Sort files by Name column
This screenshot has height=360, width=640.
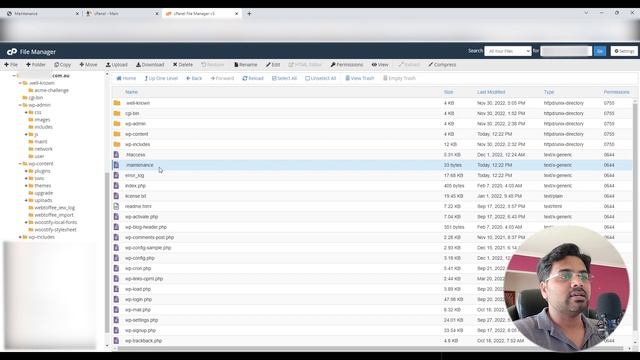tap(131, 92)
